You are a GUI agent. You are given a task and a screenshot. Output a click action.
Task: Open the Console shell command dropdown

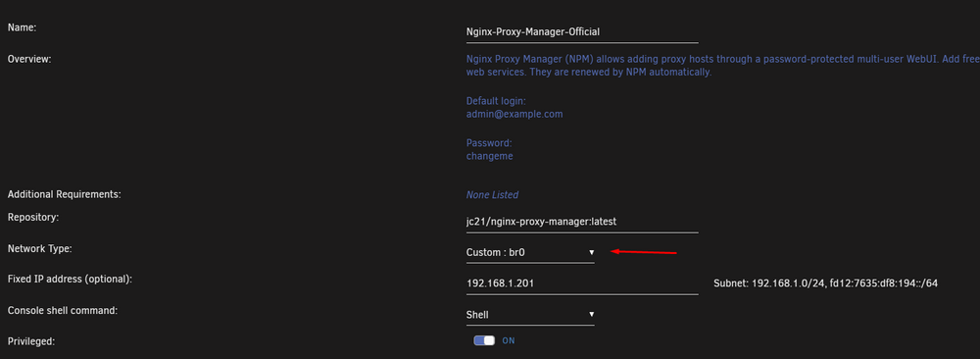[530, 315]
